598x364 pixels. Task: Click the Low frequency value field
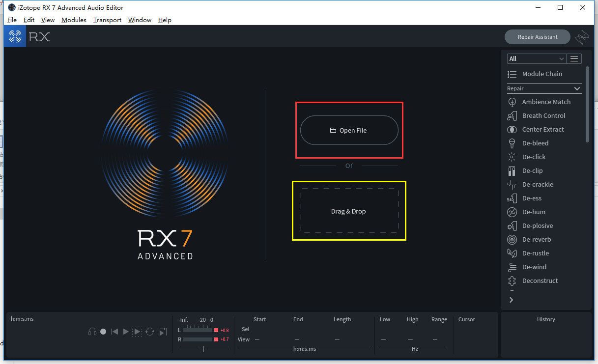(383, 339)
